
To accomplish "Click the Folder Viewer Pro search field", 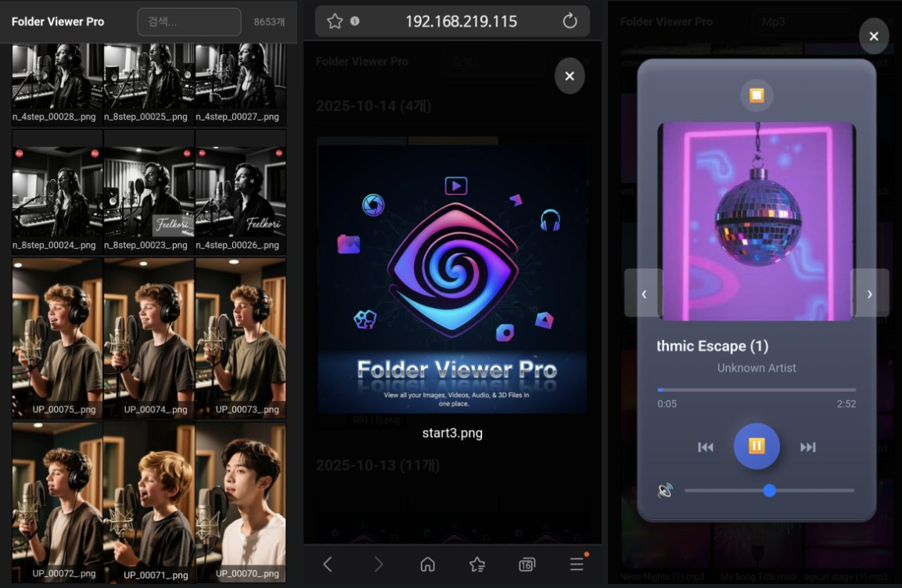I will [189, 22].
